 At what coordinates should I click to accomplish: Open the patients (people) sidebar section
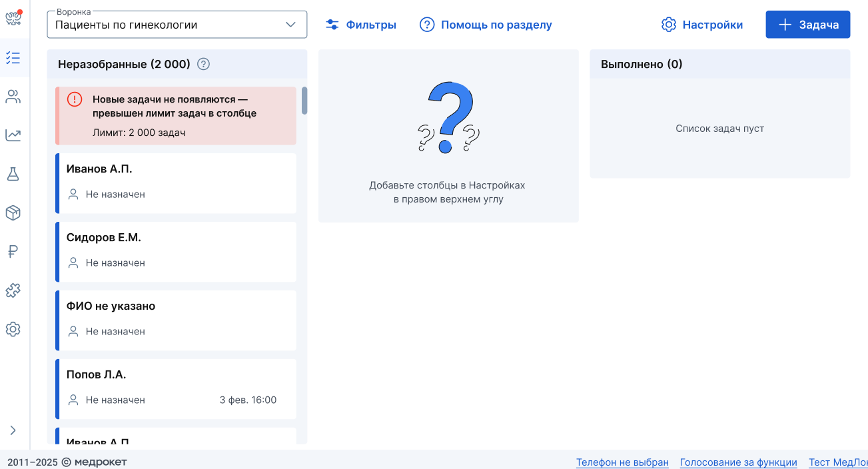pos(13,97)
